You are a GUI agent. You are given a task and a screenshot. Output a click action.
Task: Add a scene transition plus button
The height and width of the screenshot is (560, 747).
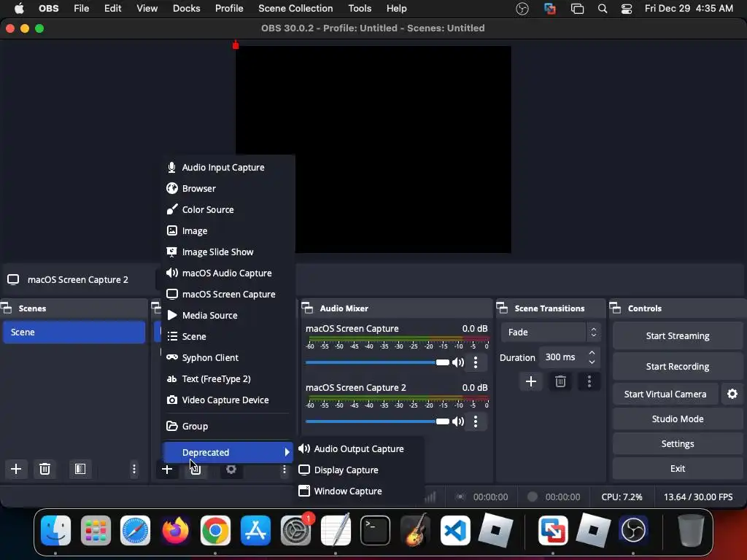531,381
